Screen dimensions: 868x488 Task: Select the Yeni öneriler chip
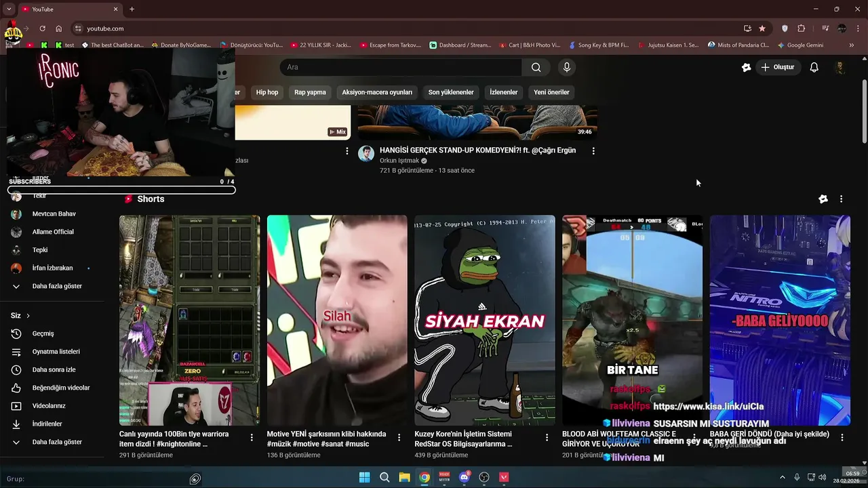551,92
